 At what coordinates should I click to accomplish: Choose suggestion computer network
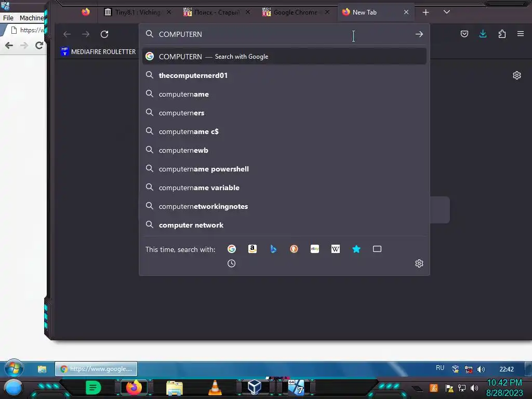click(x=284, y=225)
